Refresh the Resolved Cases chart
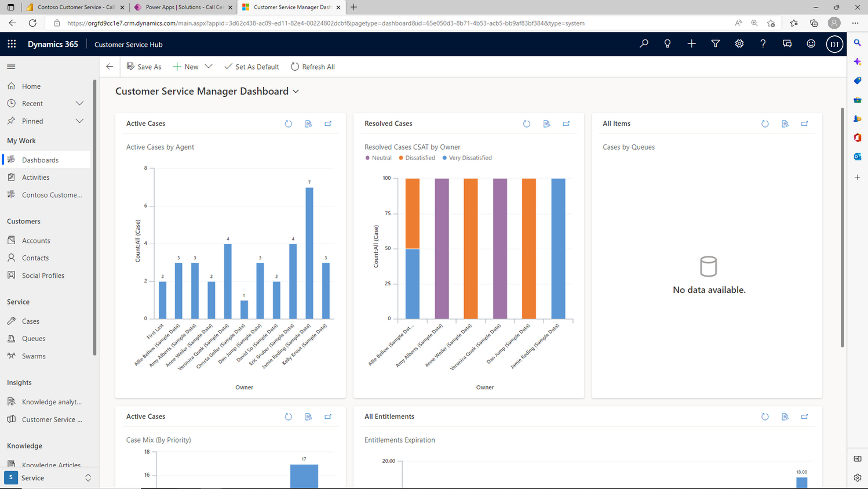The image size is (868, 489). click(526, 124)
